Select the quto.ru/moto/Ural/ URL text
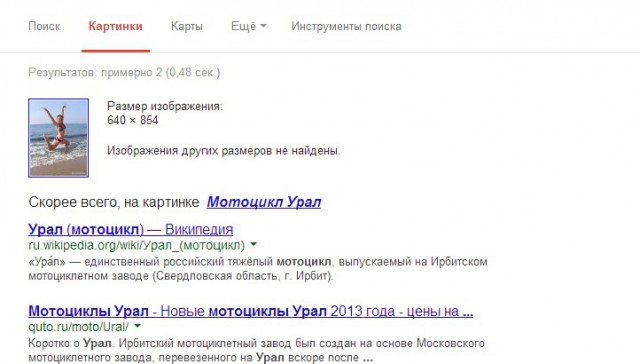Viewport: 640px width, 364px height. coord(78,327)
